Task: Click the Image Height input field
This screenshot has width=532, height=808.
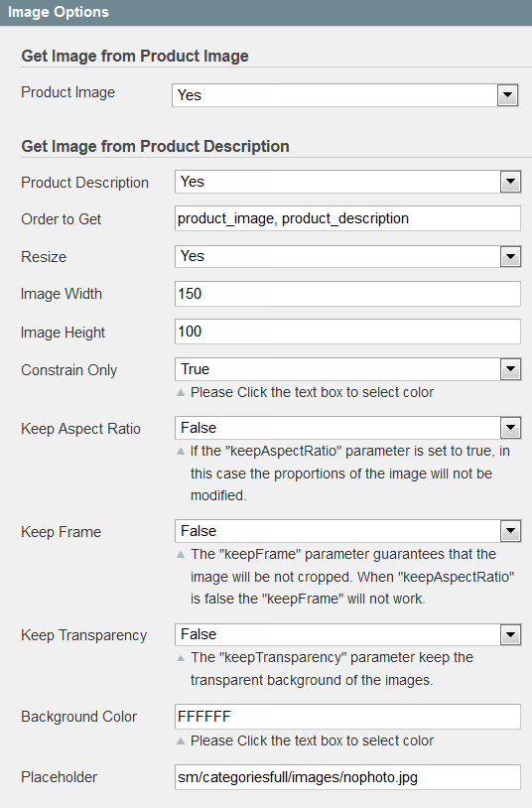Action: click(x=348, y=332)
